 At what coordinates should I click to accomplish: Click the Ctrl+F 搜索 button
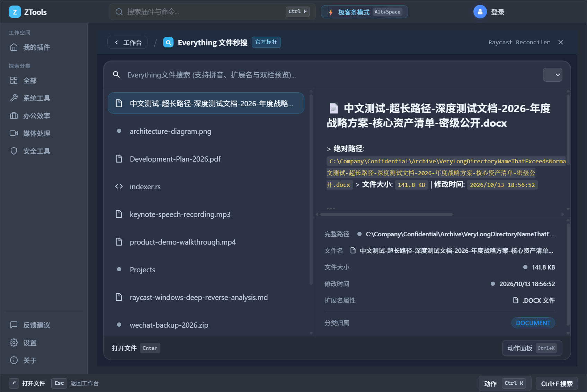(557, 383)
